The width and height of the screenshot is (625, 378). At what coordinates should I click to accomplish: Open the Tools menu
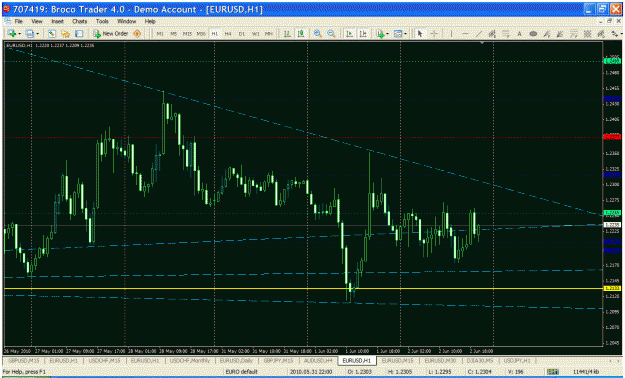pyautogui.click(x=102, y=21)
